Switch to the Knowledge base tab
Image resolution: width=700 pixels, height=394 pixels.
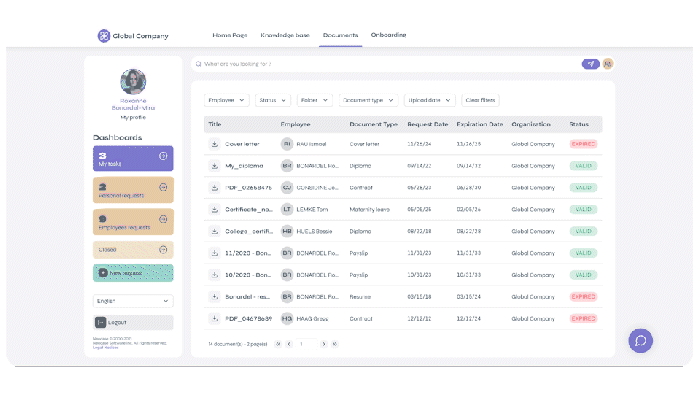(285, 35)
